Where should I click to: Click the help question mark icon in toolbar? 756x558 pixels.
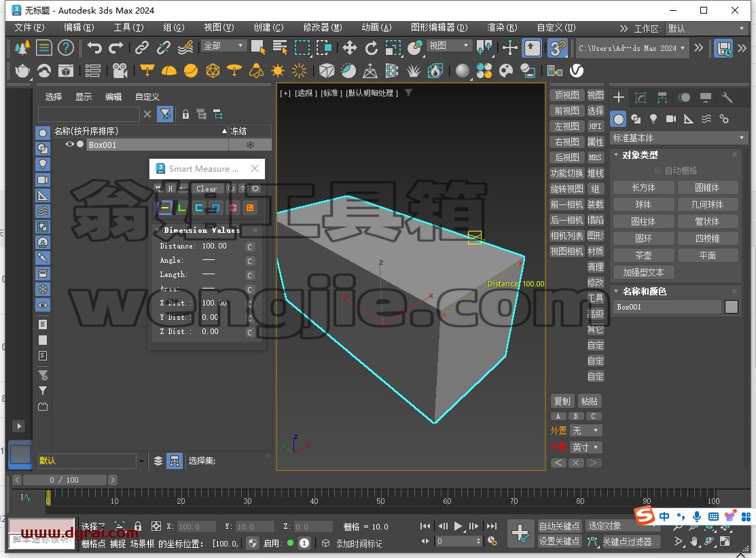point(66,48)
